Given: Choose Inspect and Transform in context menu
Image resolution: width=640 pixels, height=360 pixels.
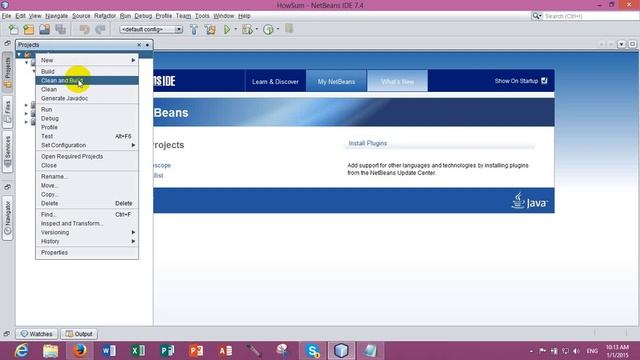Looking at the screenshot, I should [87, 224].
